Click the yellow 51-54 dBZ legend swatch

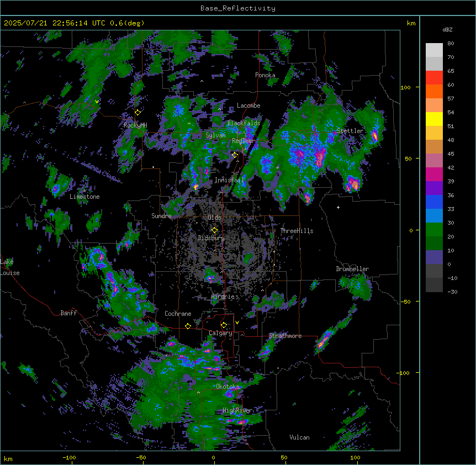click(x=434, y=119)
